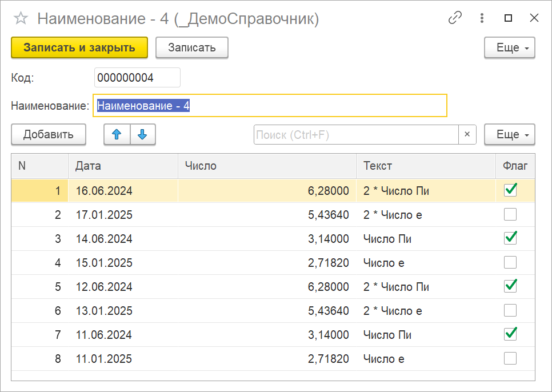Add a new row with Добавить
The width and height of the screenshot is (552, 392).
click(x=49, y=135)
